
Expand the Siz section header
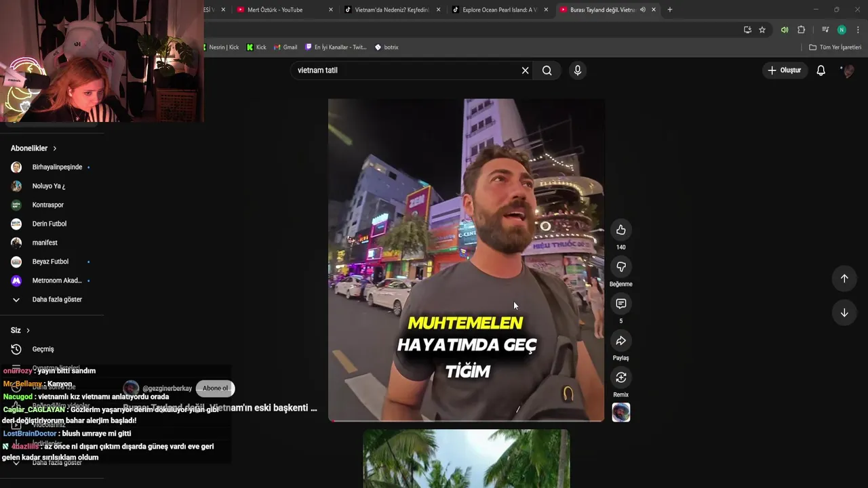coord(20,330)
